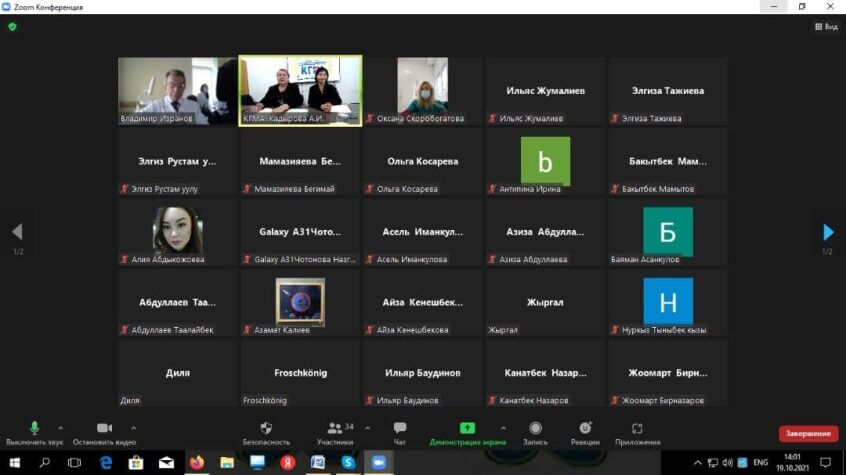The width and height of the screenshot is (846, 475).
Task: Open Firefox from the Windows taskbar
Action: 196,463
